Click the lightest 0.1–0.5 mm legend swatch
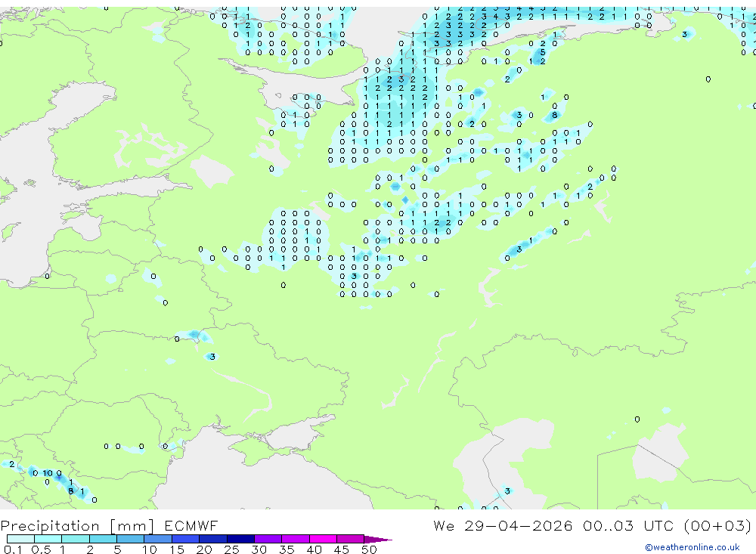 tap(20, 539)
